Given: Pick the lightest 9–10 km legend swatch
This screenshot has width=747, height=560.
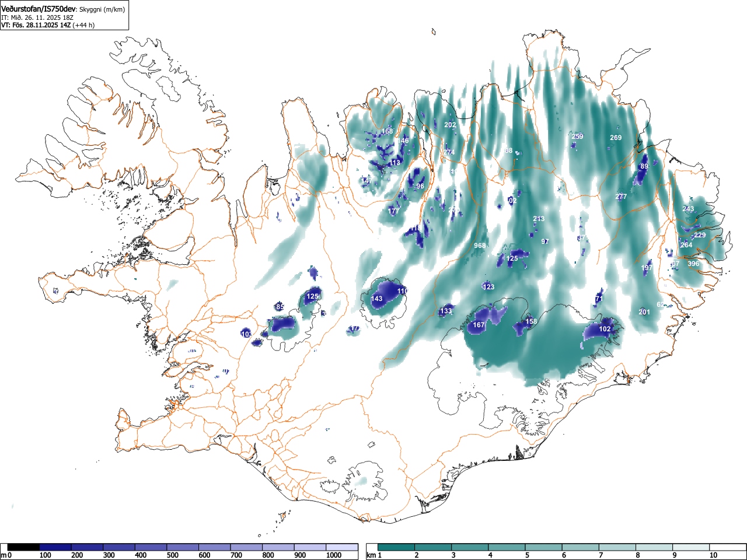Looking at the screenshot, I should tap(692, 547).
